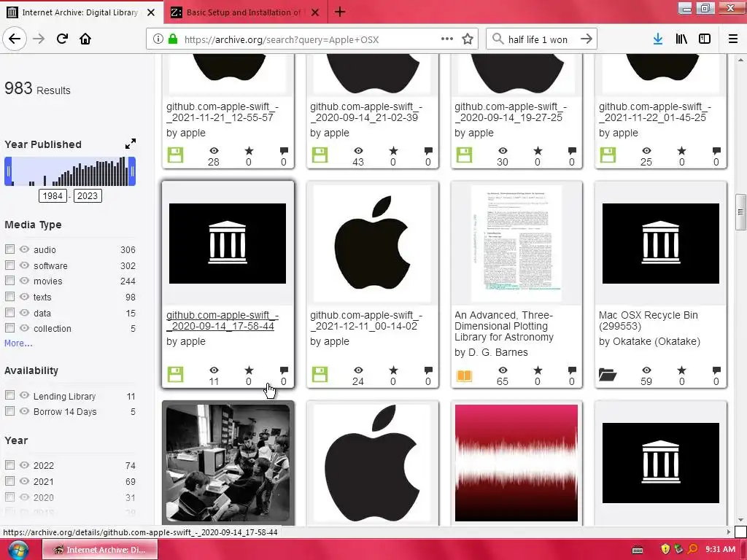Toggle the eye icon next to 2021
Screen dimensions: 747x560
24,481
